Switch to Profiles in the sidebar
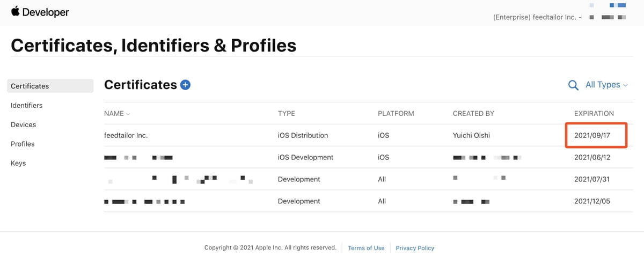644x264 pixels. click(x=23, y=144)
